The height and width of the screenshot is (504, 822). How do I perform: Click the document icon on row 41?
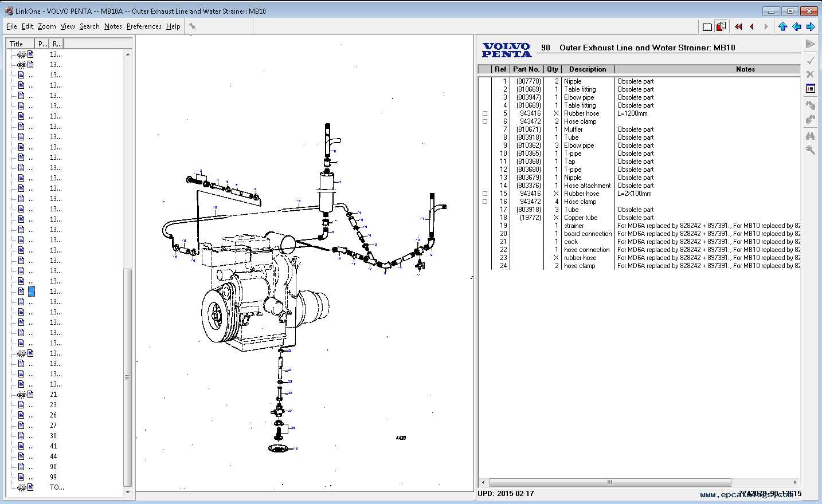(x=21, y=446)
